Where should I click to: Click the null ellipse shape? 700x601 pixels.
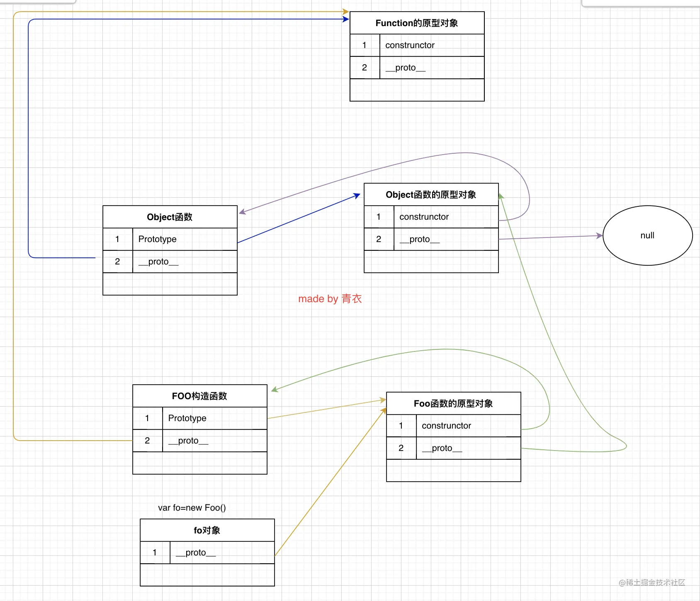tap(647, 235)
